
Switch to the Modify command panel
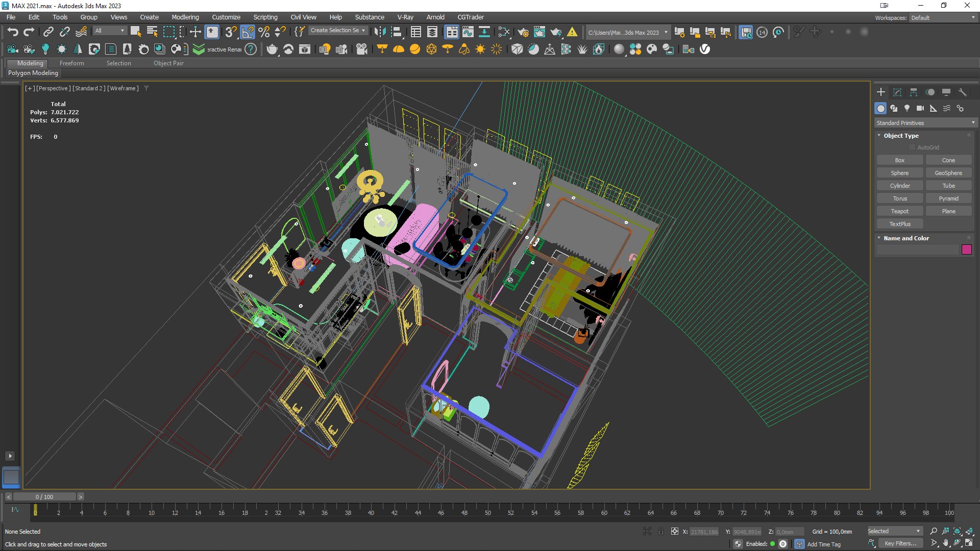897,92
